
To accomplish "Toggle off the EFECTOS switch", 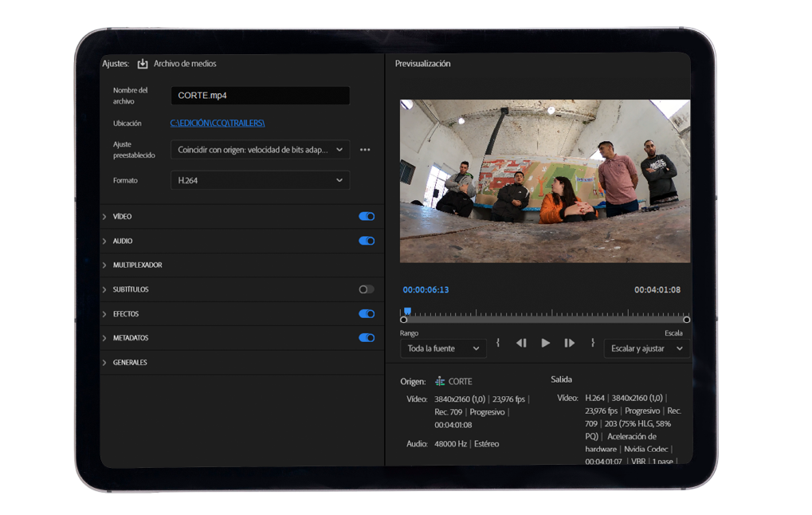I will pyautogui.click(x=367, y=314).
